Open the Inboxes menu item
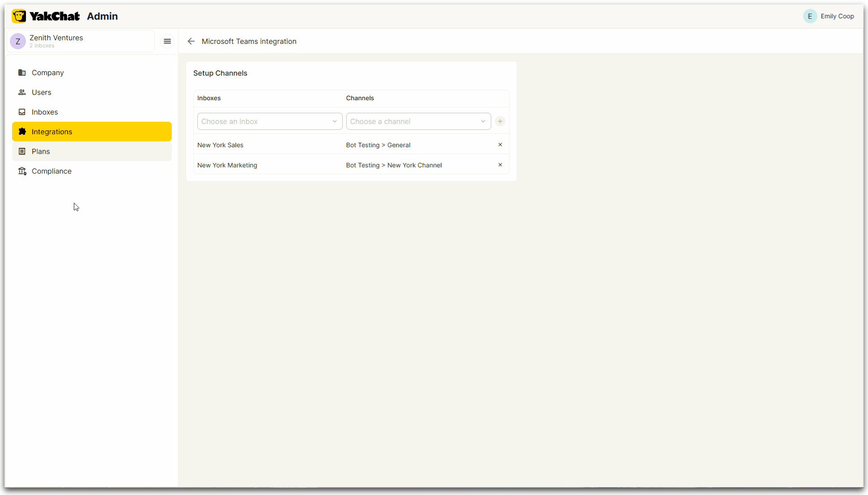868x495 pixels. point(45,112)
